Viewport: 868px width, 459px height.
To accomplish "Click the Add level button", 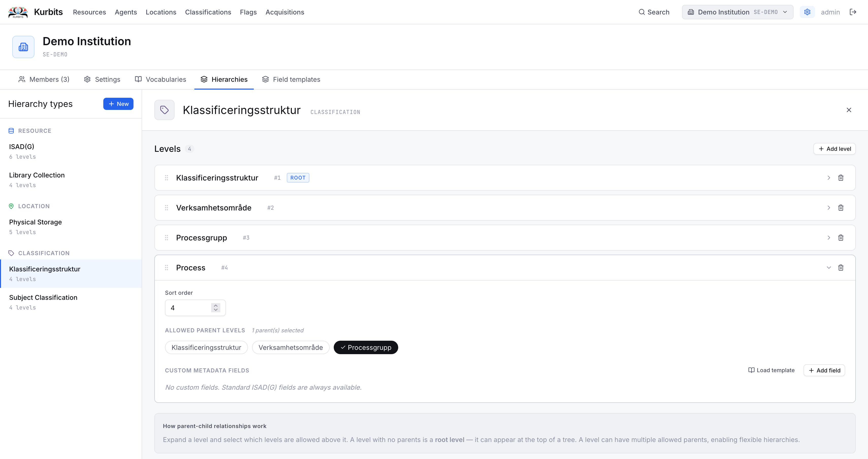I will click(834, 149).
